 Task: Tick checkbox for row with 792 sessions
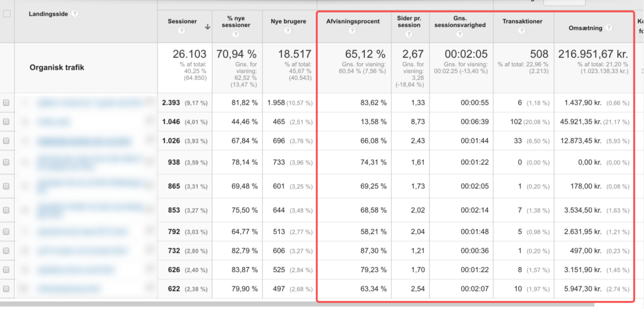6,231
